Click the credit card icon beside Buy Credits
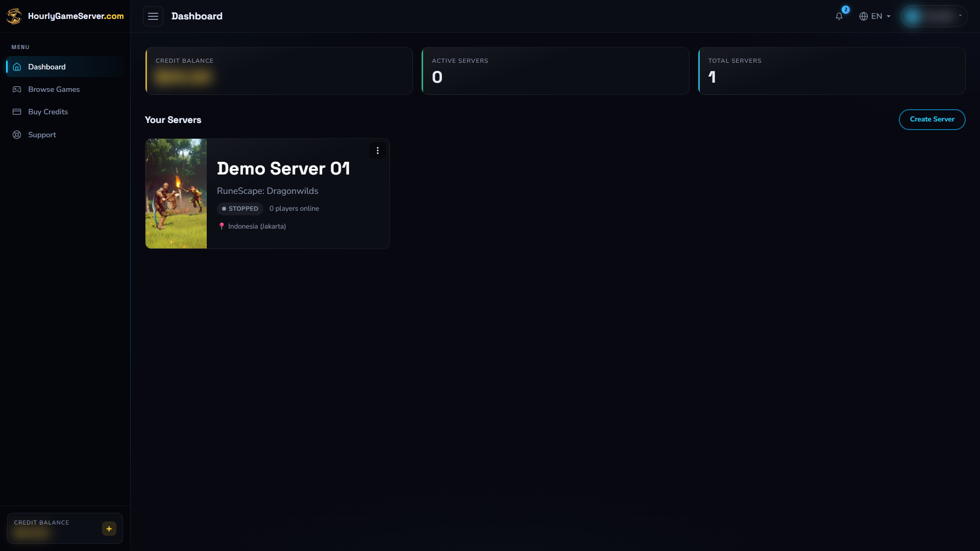The width and height of the screenshot is (980, 551). pos(17,112)
